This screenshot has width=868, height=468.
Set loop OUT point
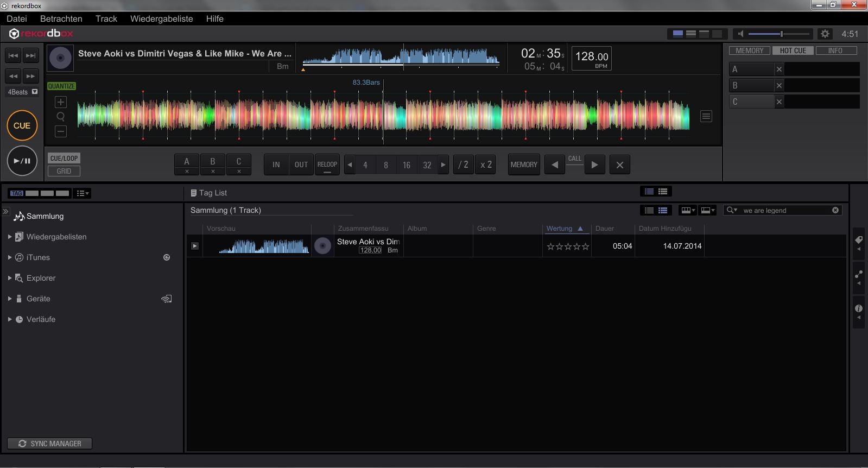[301, 165]
